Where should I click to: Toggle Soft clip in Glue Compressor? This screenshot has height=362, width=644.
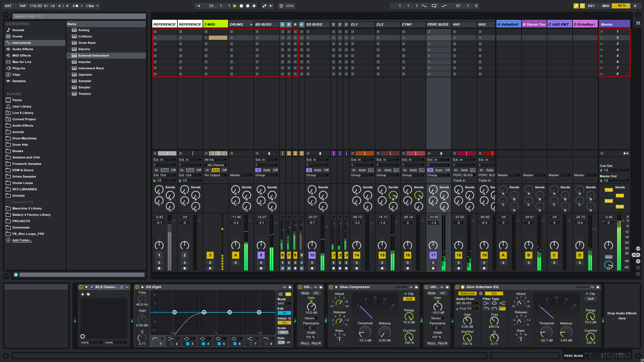pyautogui.click(x=409, y=299)
